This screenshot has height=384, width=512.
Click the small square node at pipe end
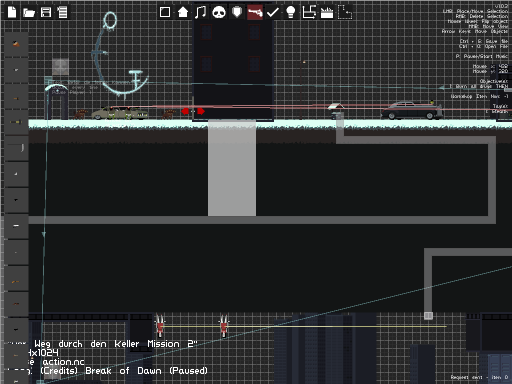(428, 316)
